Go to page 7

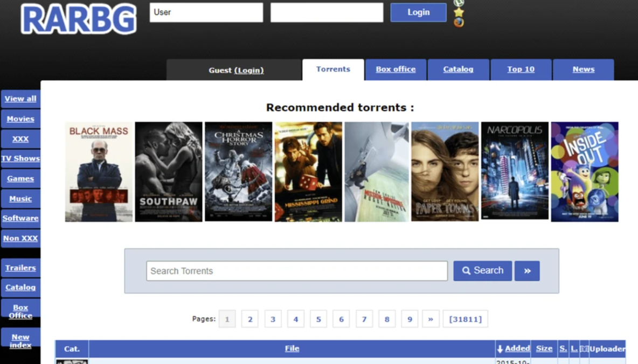click(364, 319)
